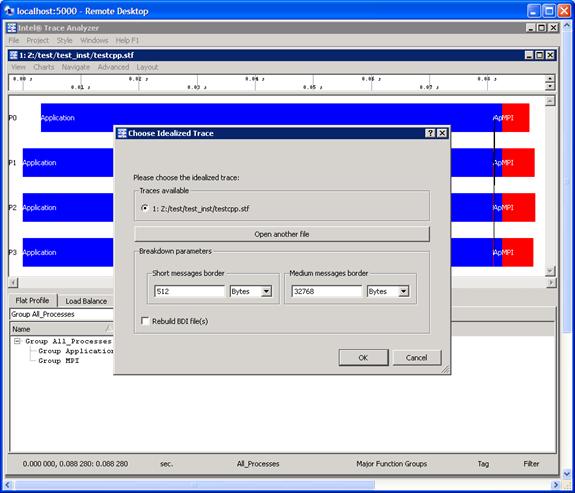Collapse the Group All_Processes tree node
Viewport: 575px width, 493px height.
(x=17, y=341)
